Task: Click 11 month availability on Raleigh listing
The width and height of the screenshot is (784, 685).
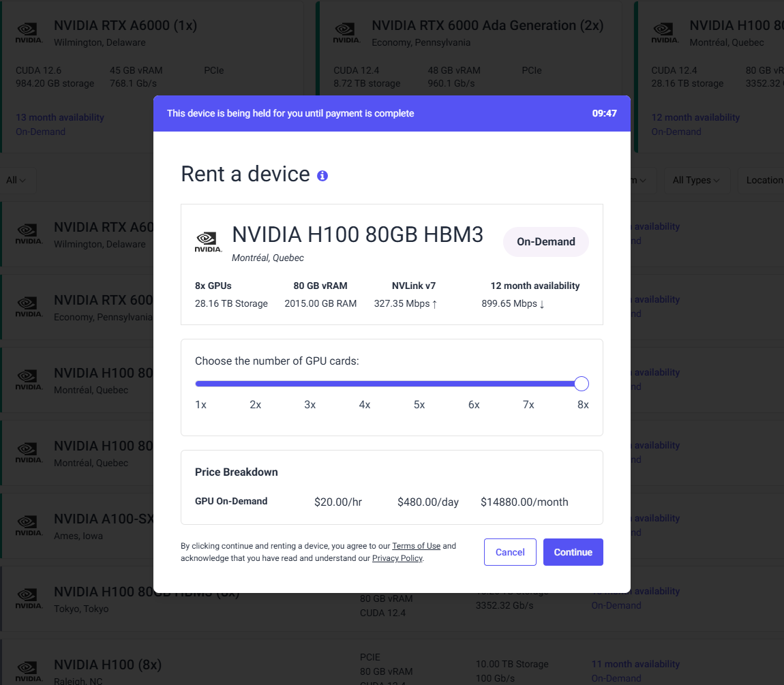Action: point(635,664)
